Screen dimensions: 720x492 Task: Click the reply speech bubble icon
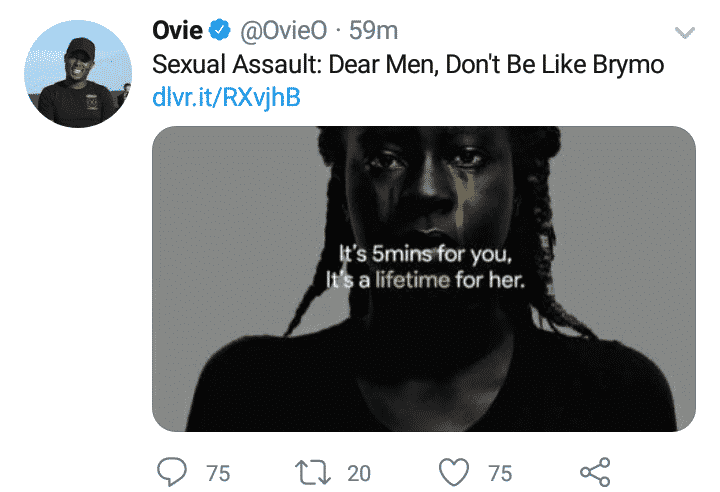tap(174, 470)
